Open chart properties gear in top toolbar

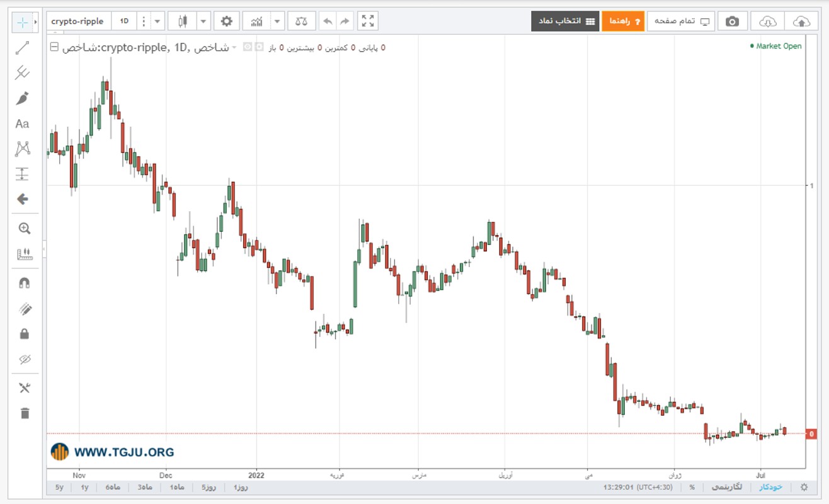point(227,21)
